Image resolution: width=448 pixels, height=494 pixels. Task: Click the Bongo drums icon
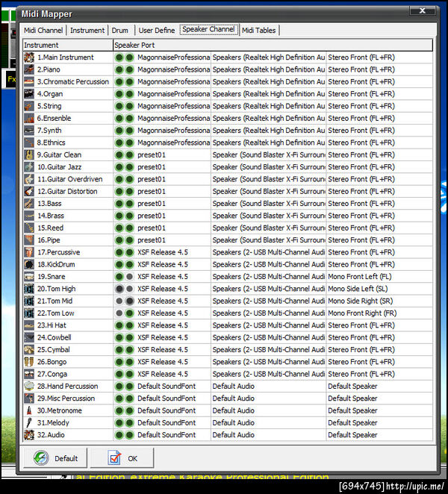(29, 362)
